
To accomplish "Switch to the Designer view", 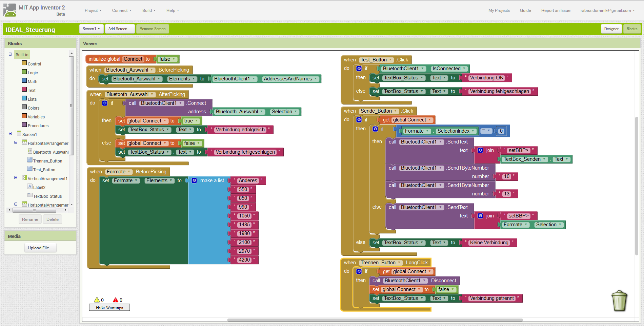I will 611,29.
